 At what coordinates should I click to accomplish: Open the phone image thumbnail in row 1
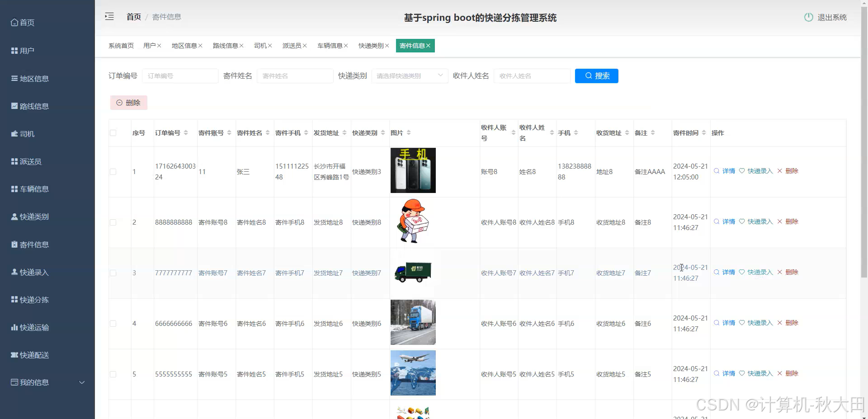(x=413, y=170)
